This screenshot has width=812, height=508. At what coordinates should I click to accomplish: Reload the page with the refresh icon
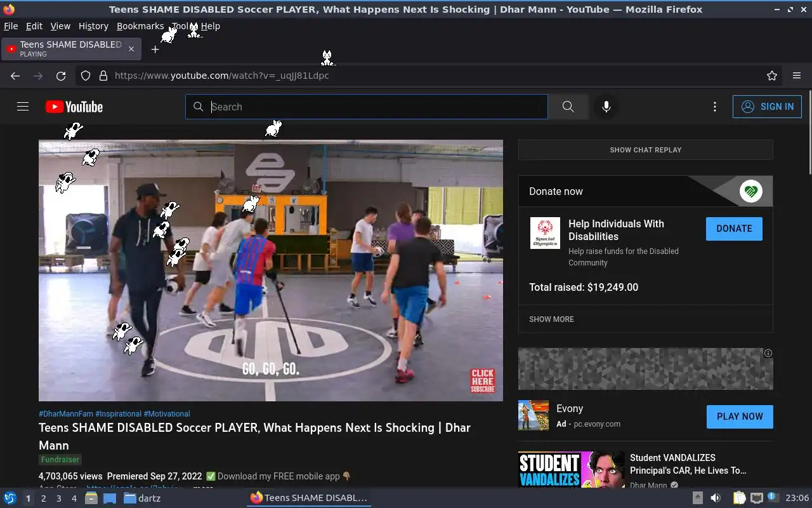point(61,76)
